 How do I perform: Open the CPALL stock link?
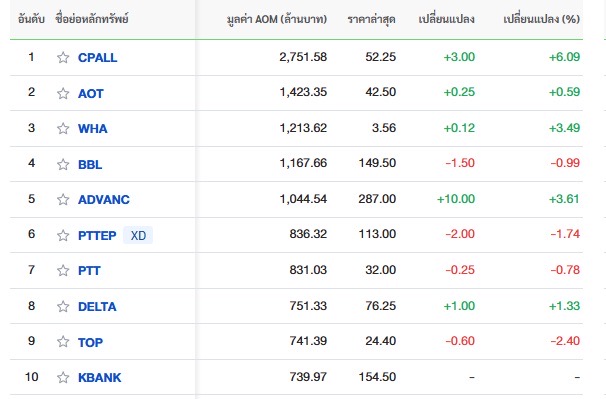pyautogui.click(x=97, y=58)
